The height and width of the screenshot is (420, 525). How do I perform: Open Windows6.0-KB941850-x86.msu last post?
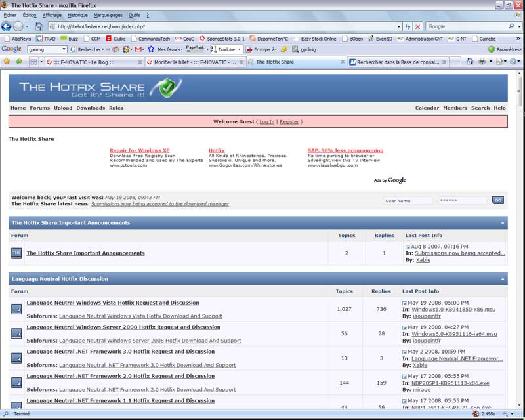point(453,310)
